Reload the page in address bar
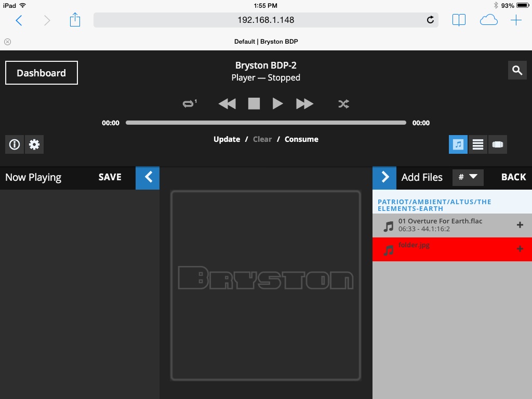The height and width of the screenshot is (399, 532). 430,20
